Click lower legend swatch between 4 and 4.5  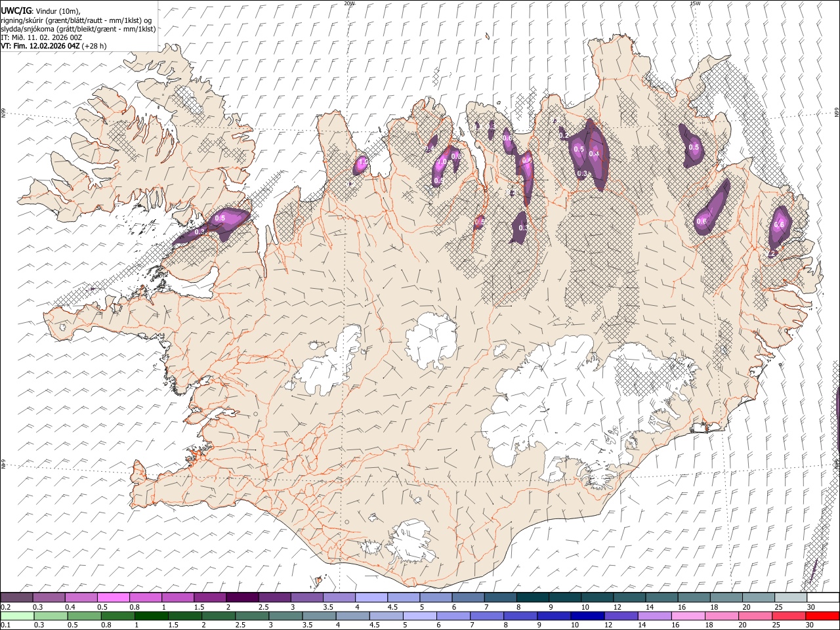pos(352,616)
